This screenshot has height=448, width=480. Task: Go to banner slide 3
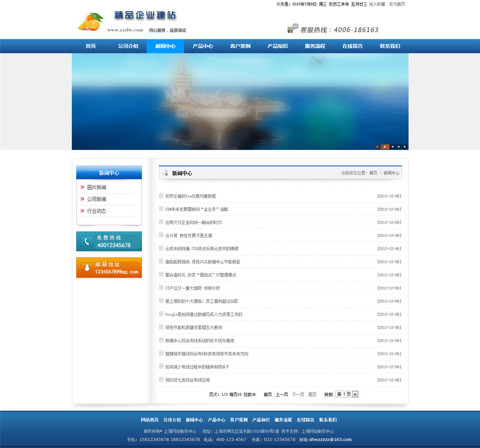pos(392,147)
